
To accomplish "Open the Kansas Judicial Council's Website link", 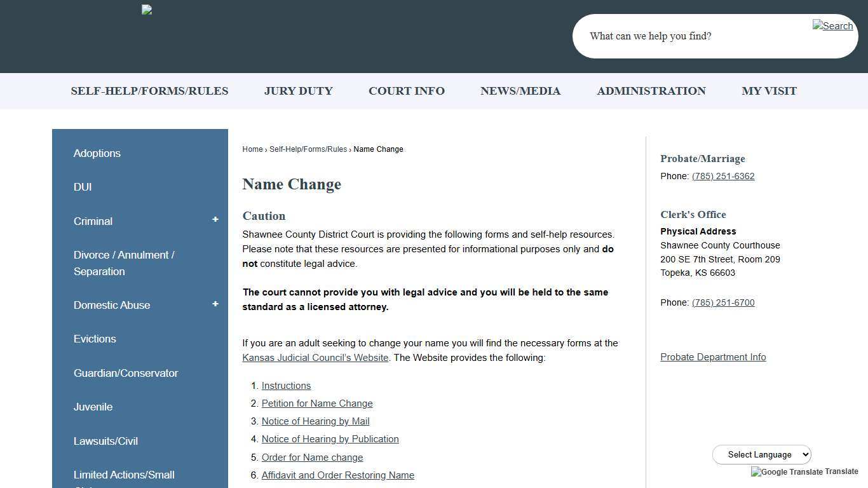I will 315,357.
